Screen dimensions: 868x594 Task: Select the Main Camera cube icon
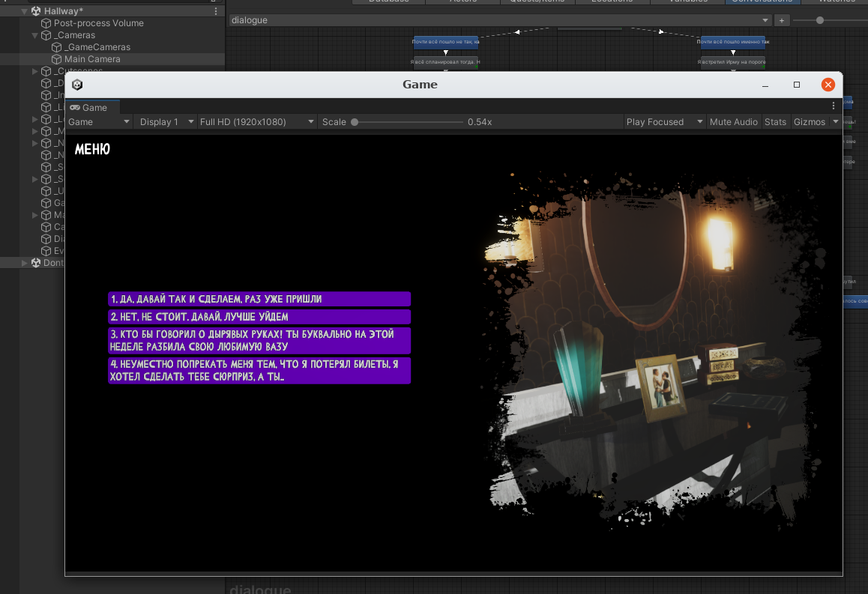[57, 59]
